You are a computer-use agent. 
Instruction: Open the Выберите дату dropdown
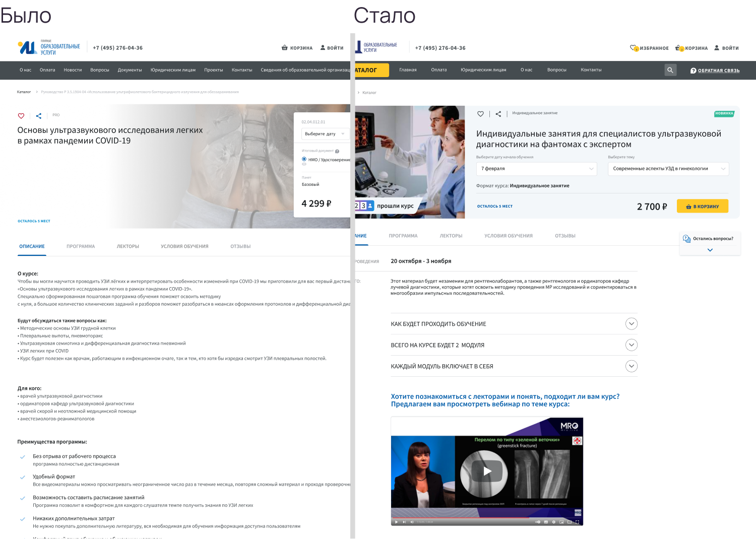point(325,134)
